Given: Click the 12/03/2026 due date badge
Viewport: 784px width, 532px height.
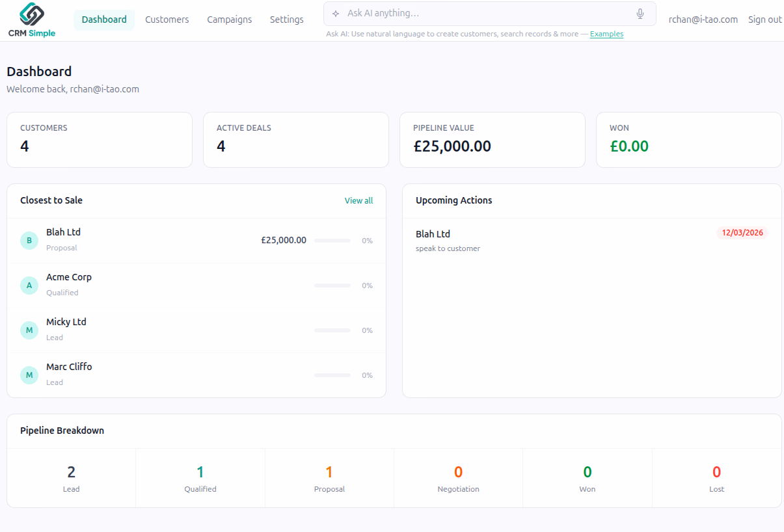Looking at the screenshot, I should click(742, 233).
